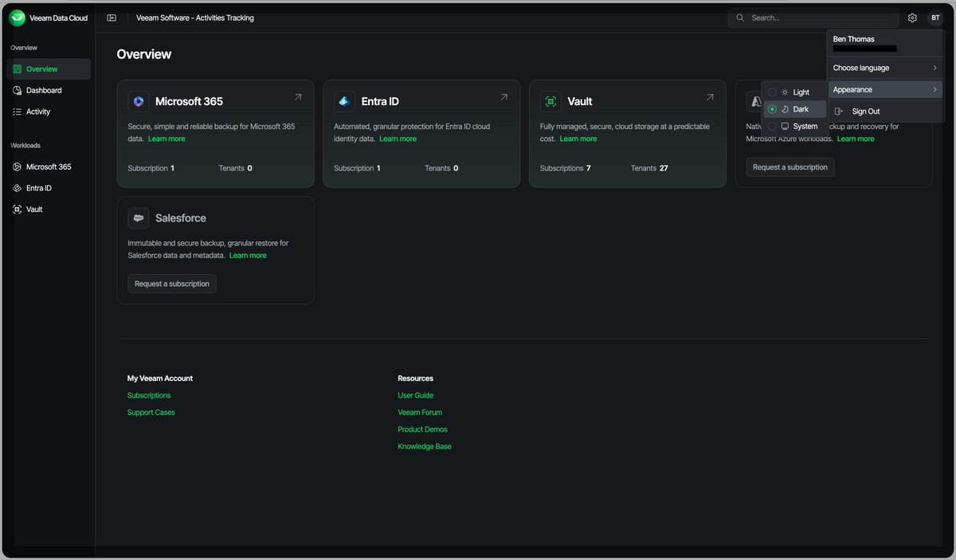Image resolution: width=956 pixels, height=560 pixels.
Task: Open Vault from the Workloads sidebar
Action: [33, 209]
